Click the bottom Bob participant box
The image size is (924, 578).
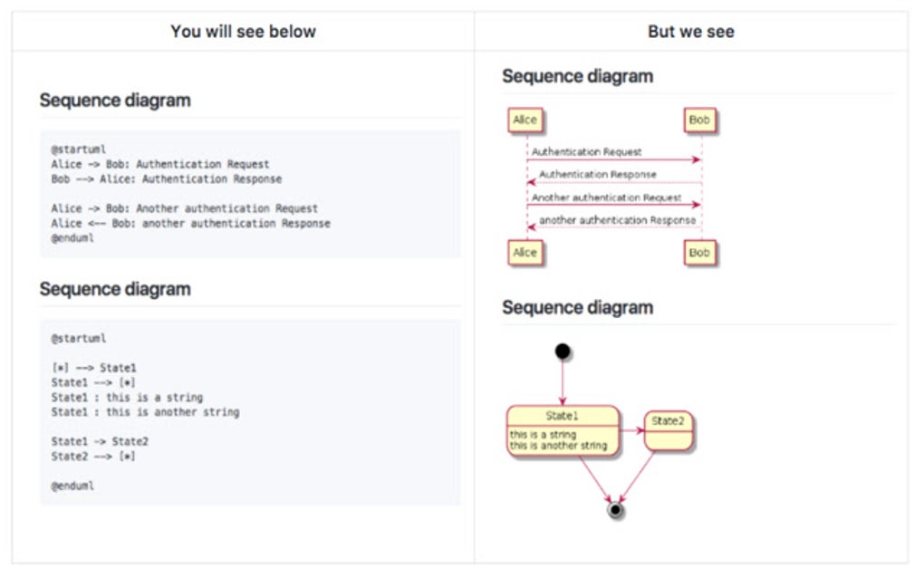click(700, 253)
